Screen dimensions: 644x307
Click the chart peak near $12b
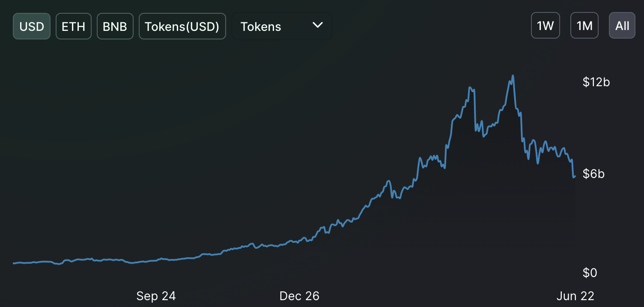(x=512, y=76)
